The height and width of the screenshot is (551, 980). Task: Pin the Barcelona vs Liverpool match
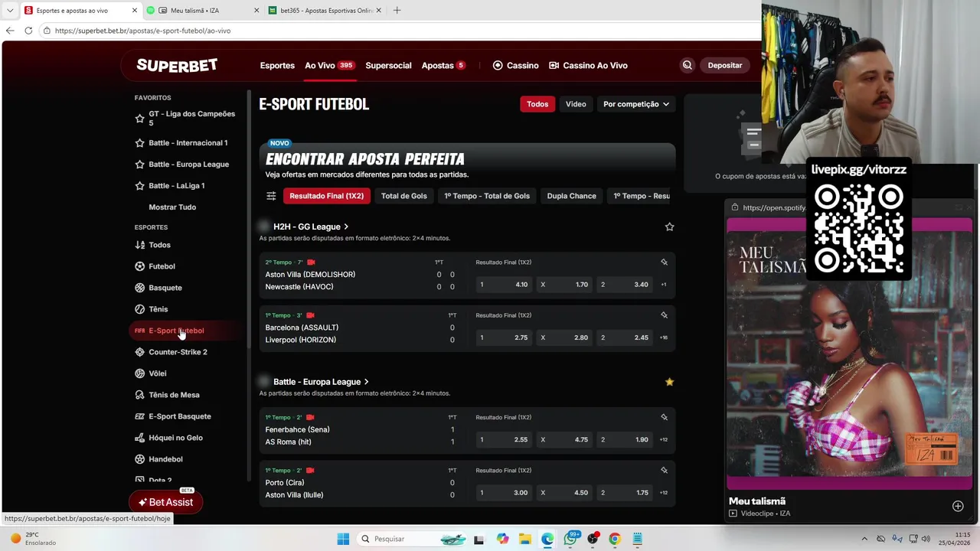(x=664, y=315)
